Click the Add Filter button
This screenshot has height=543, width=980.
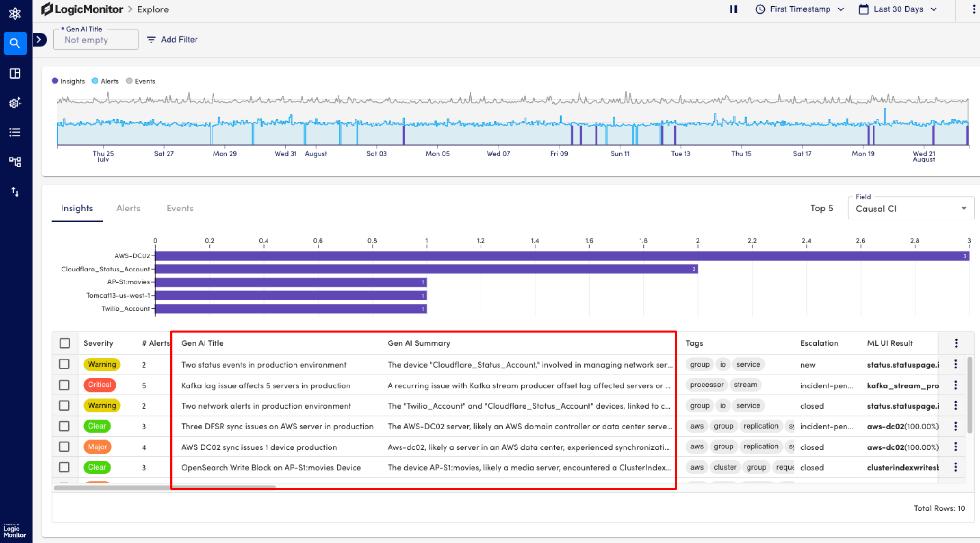[x=172, y=40]
